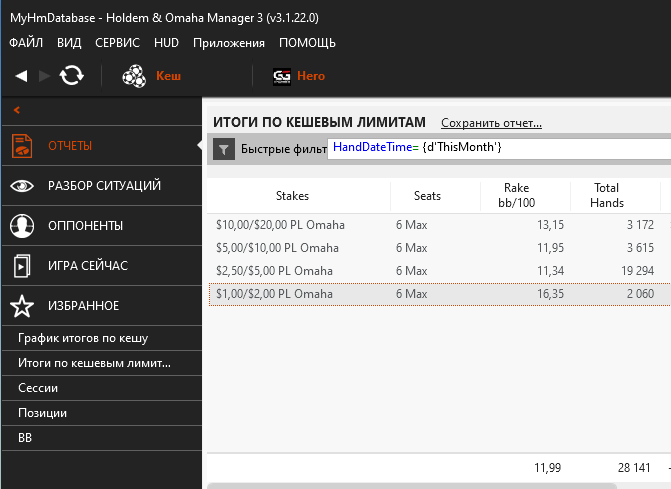Open the Сессии favorite report
The width and height of the screenshot is (671, 489).
point(102,388)
